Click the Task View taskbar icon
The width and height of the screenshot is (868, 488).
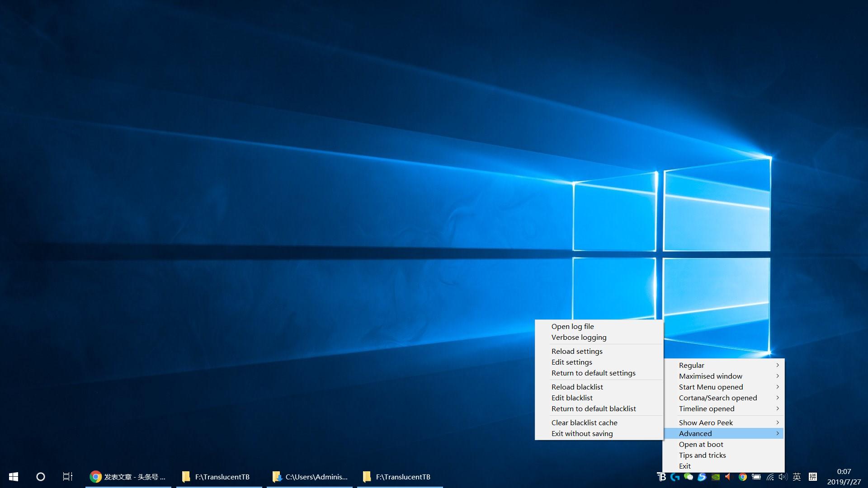(67, 477)
